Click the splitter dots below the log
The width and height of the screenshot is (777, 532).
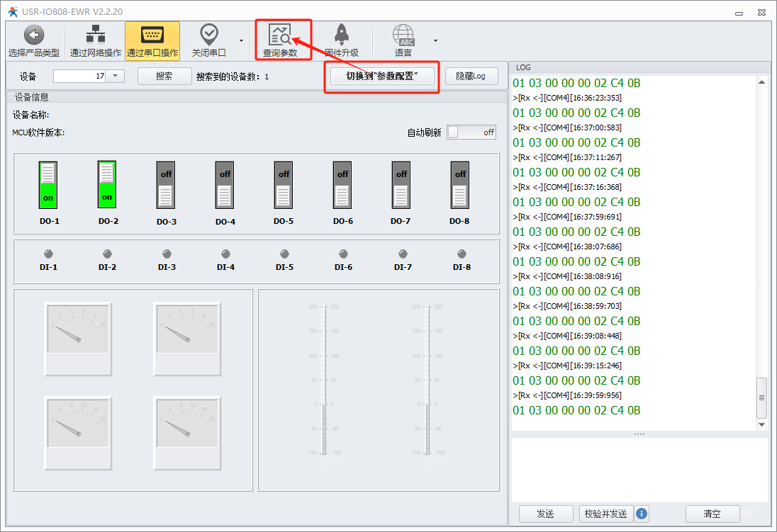click(639, 434)
